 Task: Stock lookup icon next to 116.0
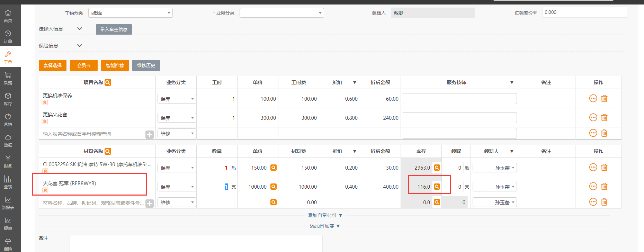click(x=437, y=187)
